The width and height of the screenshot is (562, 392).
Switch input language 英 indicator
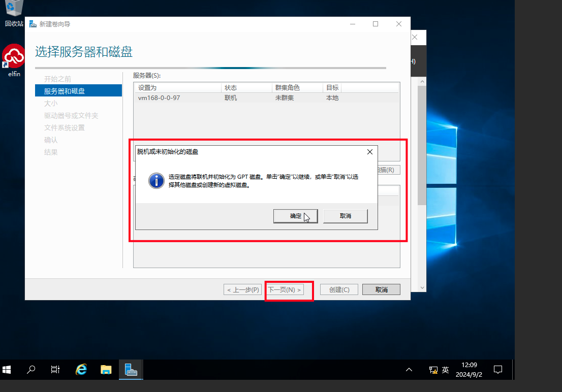[x=446, y=370]
